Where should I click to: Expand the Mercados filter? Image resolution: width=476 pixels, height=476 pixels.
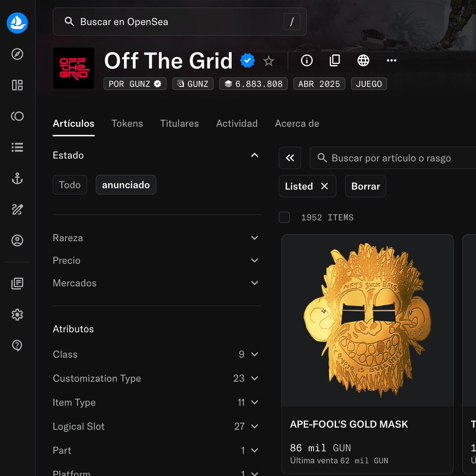coord(157,283)
